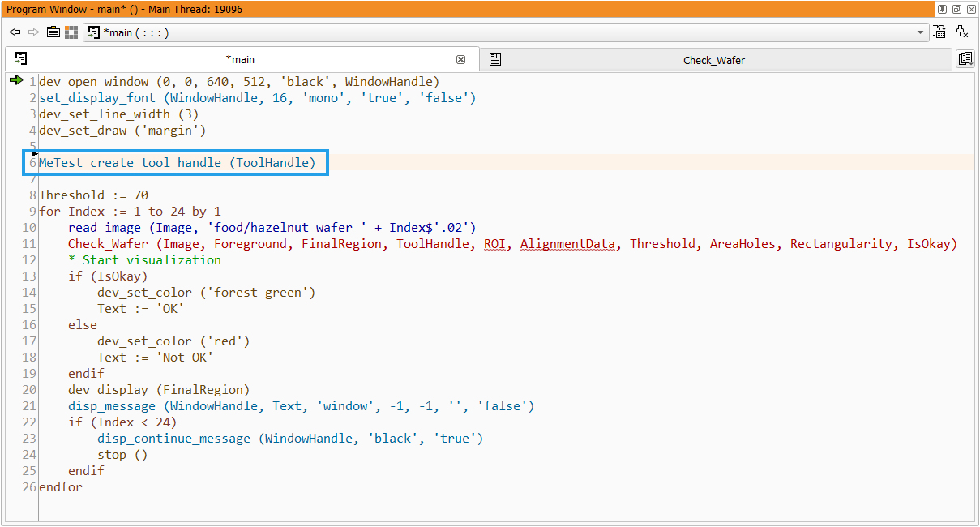This screenshot has height=527, width=980.
Task: Place cursor on Threshold := 70 line
Action: tap(93, 195)
